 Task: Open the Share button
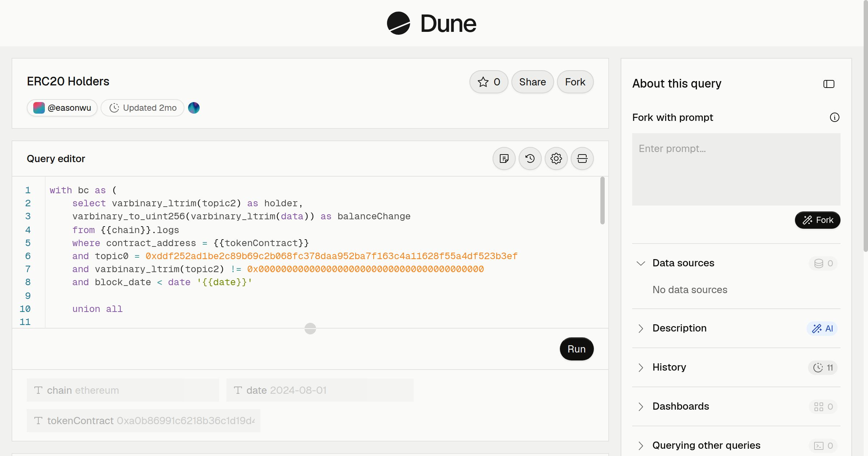532,82
